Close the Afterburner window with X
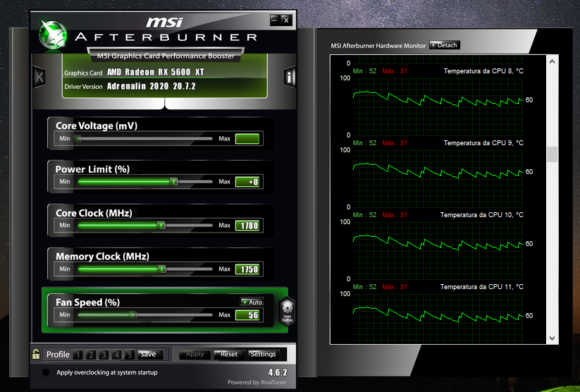The image size is (580, 392). [x=286, y=20]
